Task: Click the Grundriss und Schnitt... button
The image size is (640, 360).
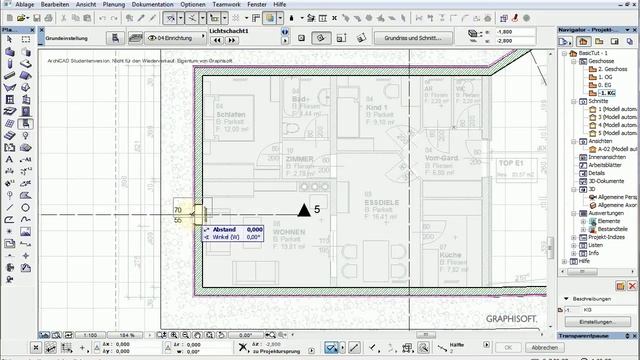Action: click(413, 38)
